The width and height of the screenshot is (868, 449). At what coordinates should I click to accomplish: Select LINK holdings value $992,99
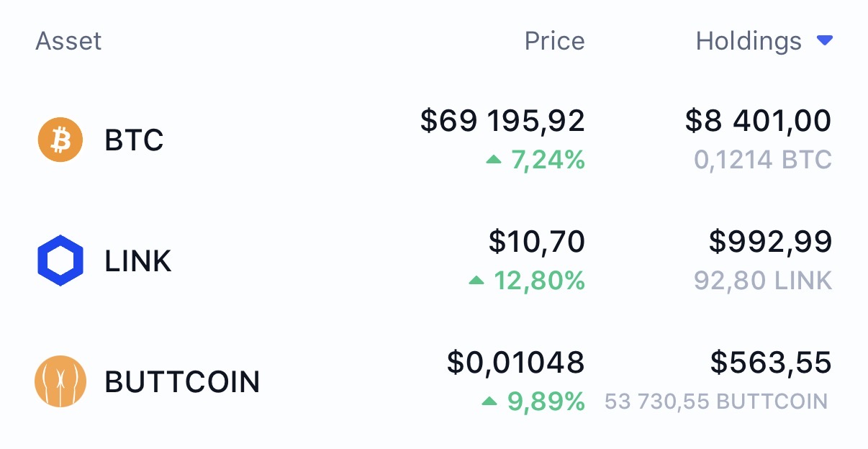[771, 241]
